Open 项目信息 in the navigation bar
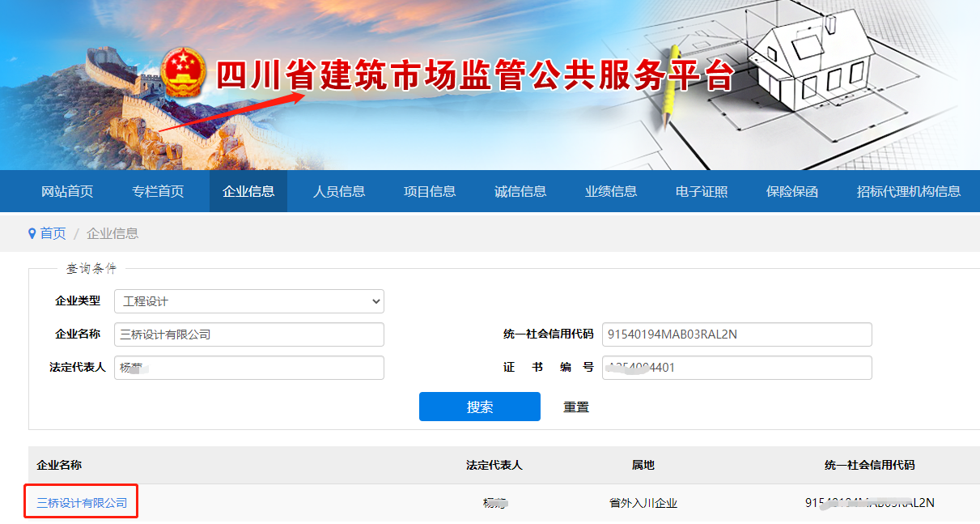 coord(430,192)
